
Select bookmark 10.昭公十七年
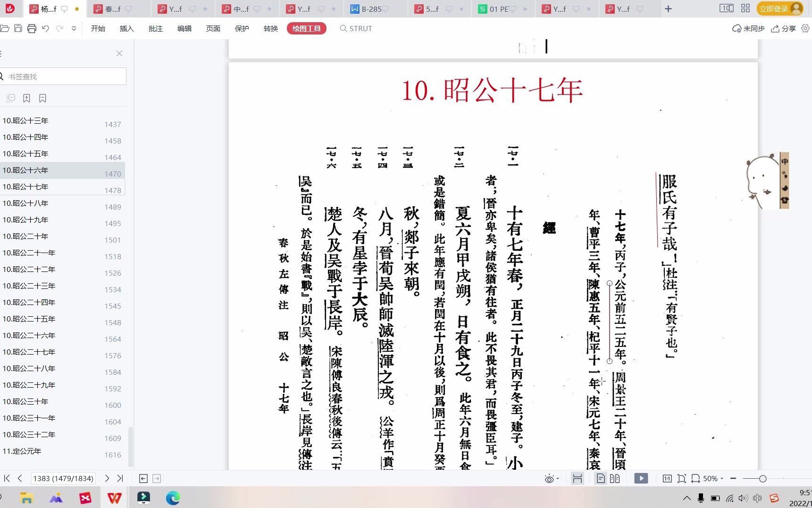pyautogui.click(x=62, y=187)
